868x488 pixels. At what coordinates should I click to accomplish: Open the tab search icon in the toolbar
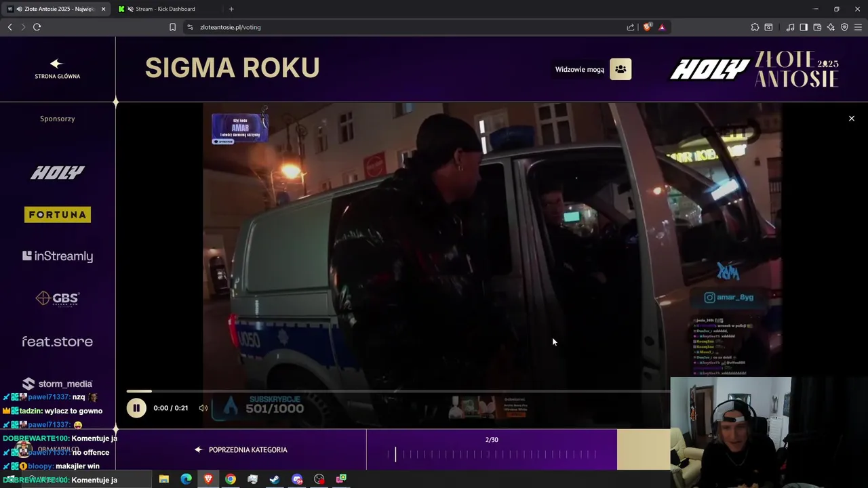coord(768,27)
